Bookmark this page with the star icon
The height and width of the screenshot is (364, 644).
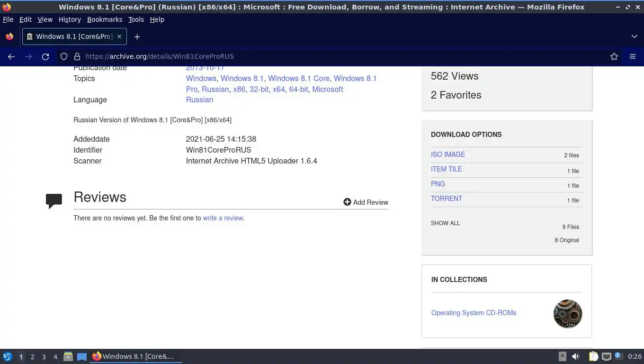tap(614, 56)
